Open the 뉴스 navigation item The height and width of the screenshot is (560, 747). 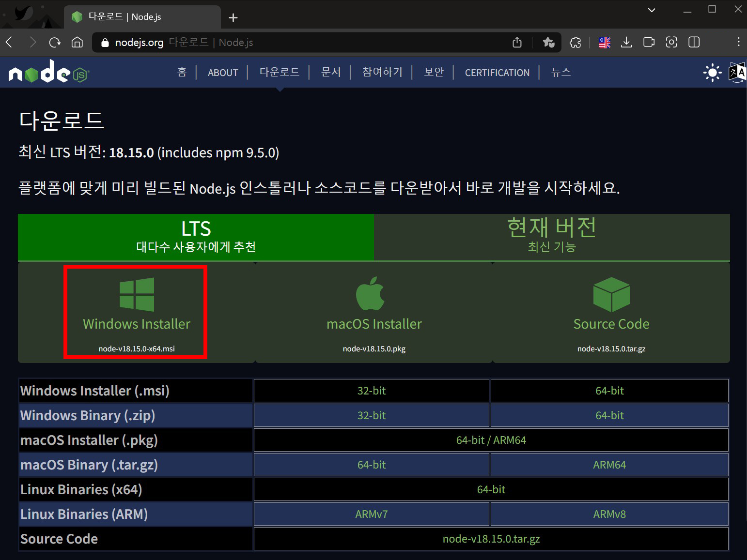tap(560, 72)
